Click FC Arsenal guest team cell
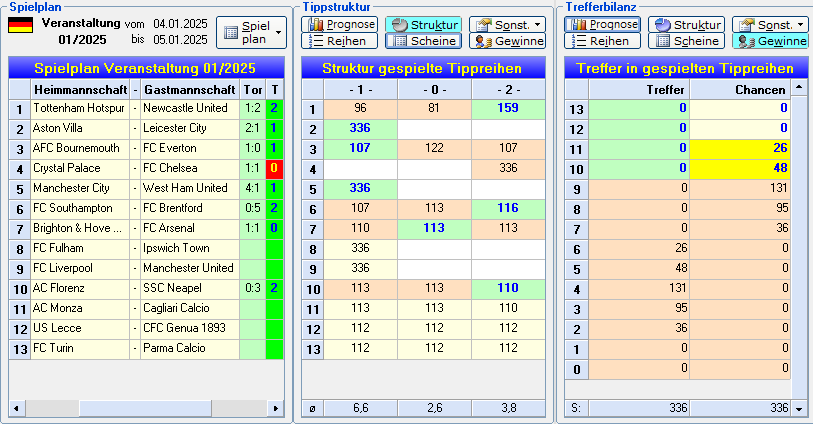 [x=190, y=229]
